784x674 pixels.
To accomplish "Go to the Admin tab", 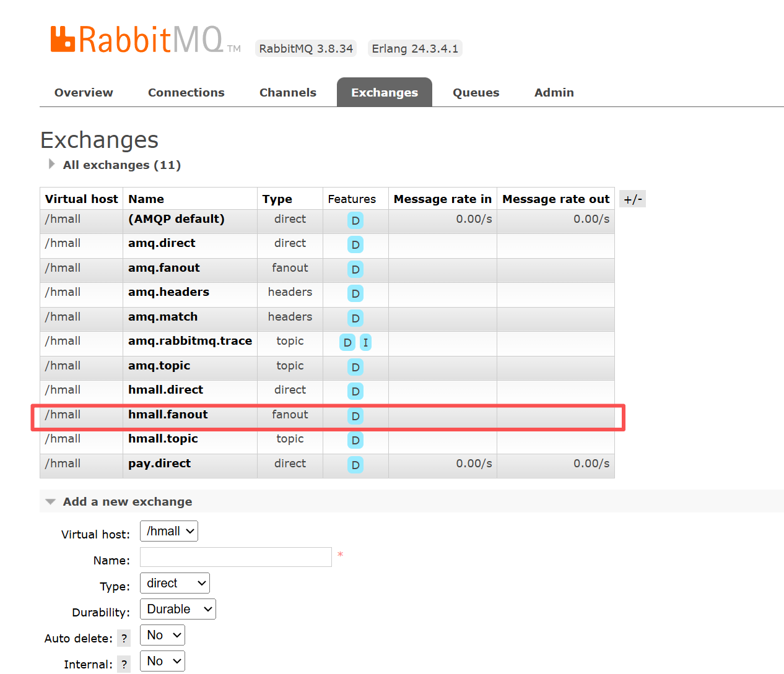I will click(x=554, y=92).
